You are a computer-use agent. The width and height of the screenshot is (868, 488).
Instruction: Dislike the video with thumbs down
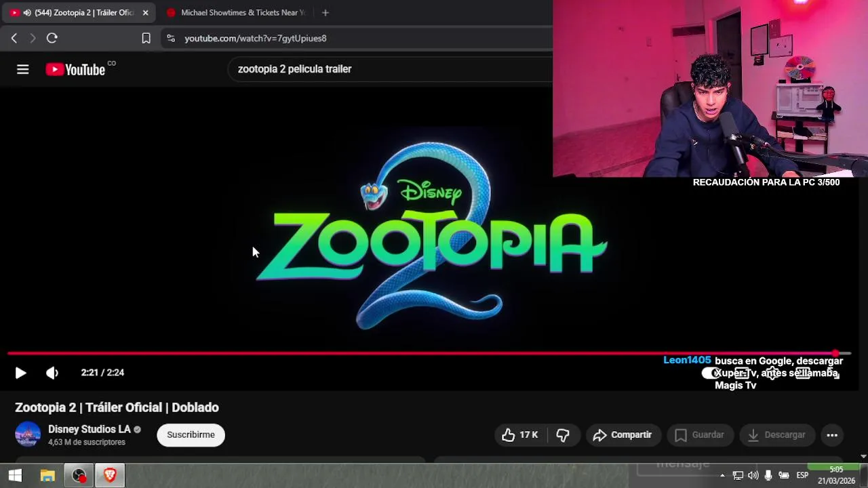click(x=563, y=435)
